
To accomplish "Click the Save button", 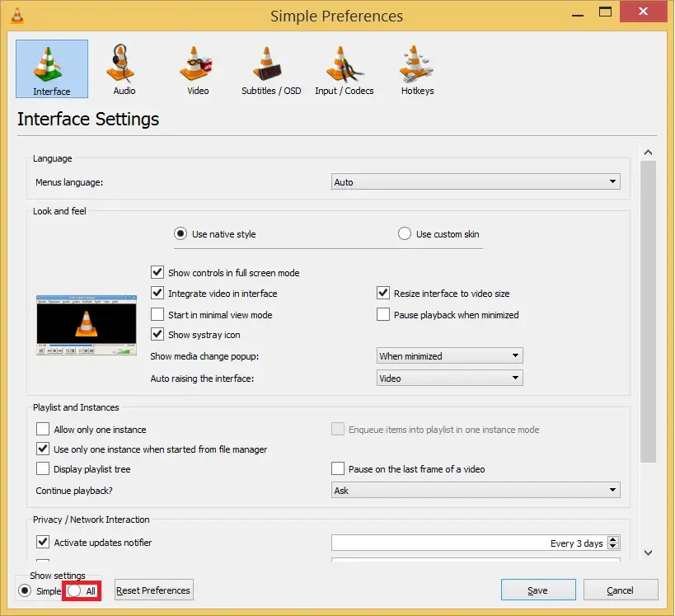I will (537, 590).
